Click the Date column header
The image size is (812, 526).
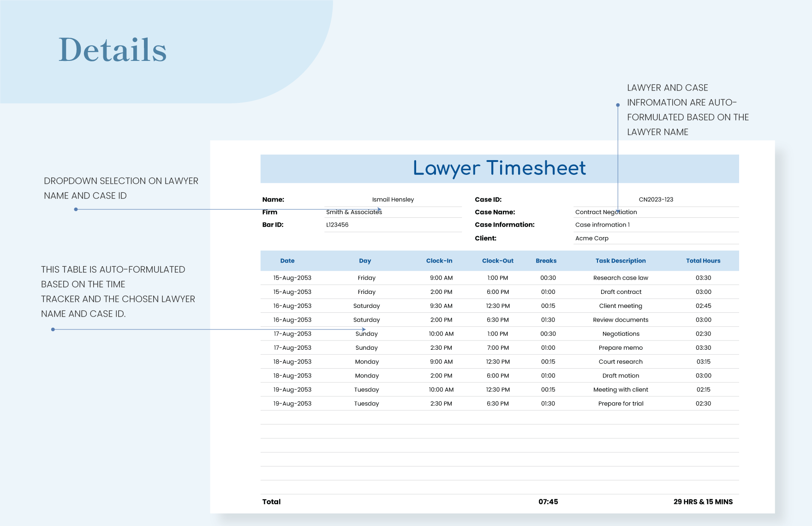287,261
